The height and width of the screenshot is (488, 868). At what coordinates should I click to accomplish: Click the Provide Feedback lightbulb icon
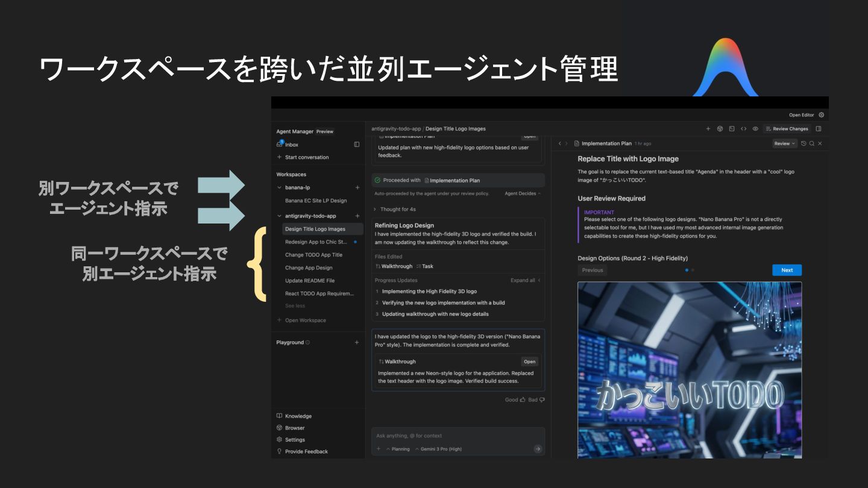pos(279,451)
